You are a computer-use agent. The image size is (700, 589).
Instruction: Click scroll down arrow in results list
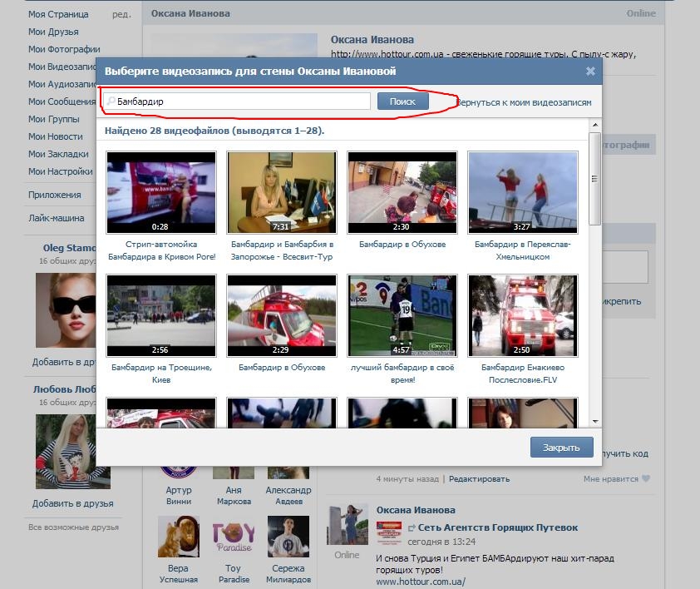click(595, 422)
